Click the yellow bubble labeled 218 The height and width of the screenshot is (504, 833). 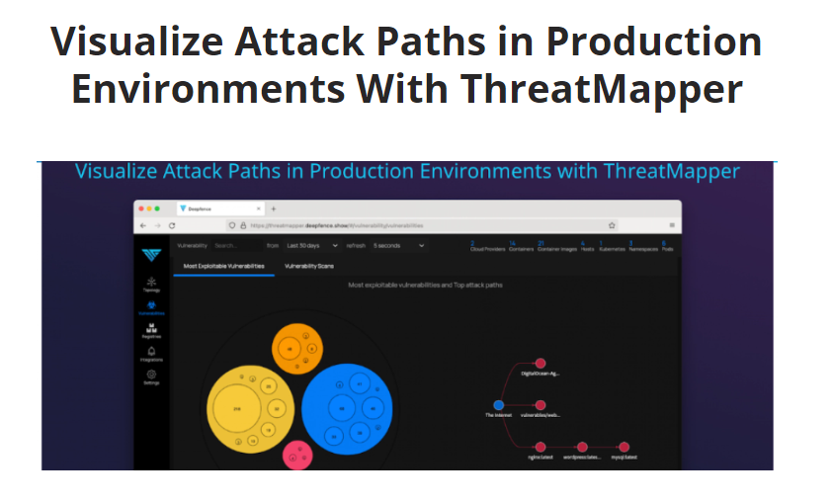pos(237,409)
